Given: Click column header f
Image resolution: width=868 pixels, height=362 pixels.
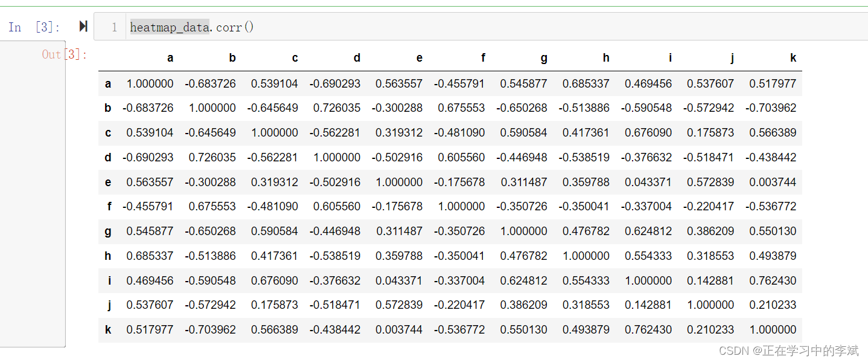Looking at the screenshot, I should [483, 58].
